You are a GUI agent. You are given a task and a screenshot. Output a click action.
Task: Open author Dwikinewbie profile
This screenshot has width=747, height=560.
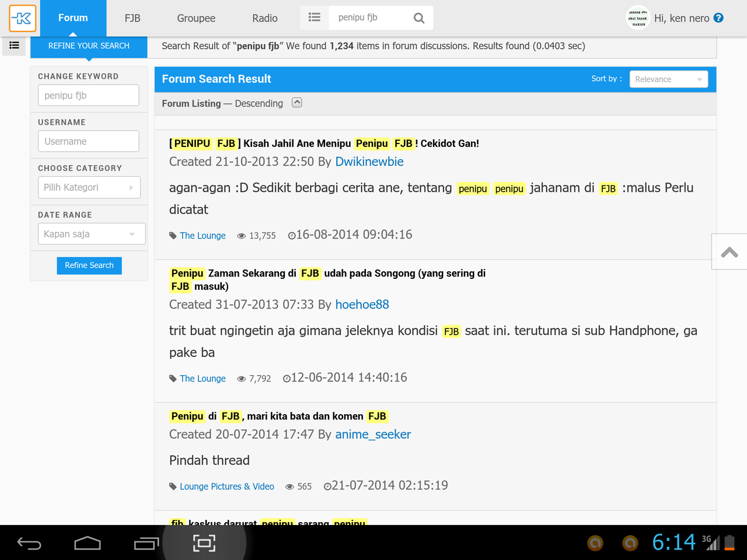[x=369, y=162]
